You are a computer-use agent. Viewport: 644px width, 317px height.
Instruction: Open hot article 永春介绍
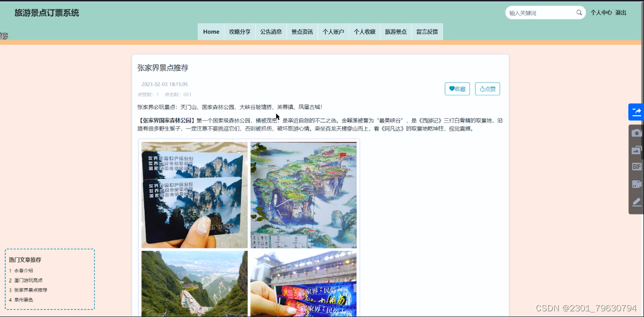click(23, 270)
